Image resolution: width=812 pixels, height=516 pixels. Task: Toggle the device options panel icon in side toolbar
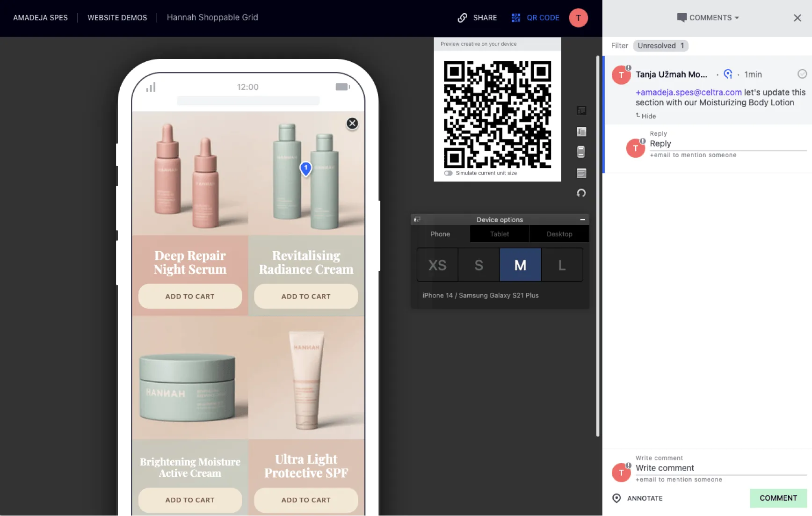click(x=581, y=111)
